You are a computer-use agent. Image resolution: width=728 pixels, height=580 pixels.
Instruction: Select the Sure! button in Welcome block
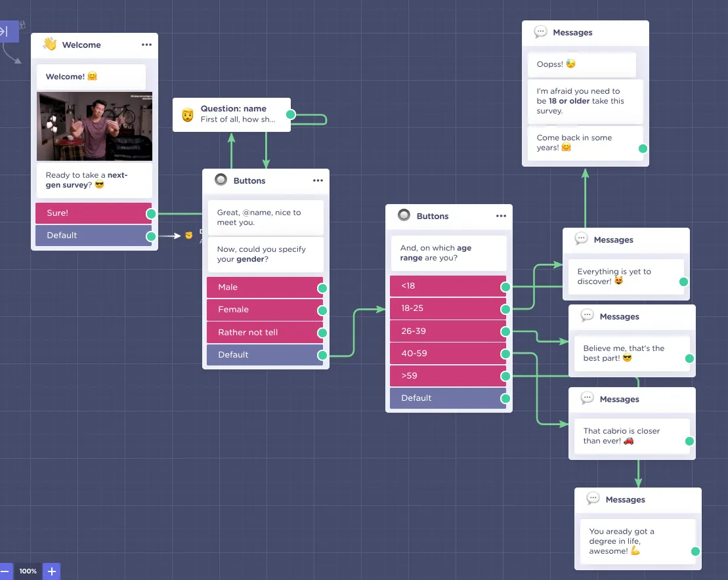(x=93, y=213)
